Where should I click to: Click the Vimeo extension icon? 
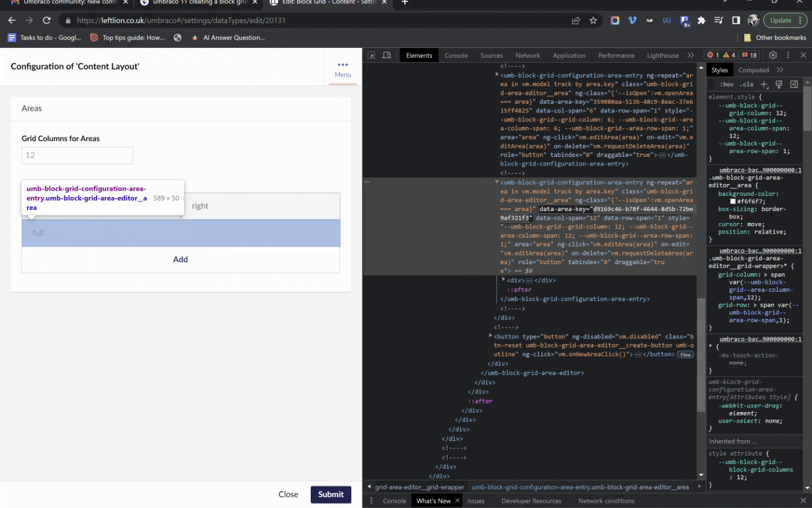(632, 20)
